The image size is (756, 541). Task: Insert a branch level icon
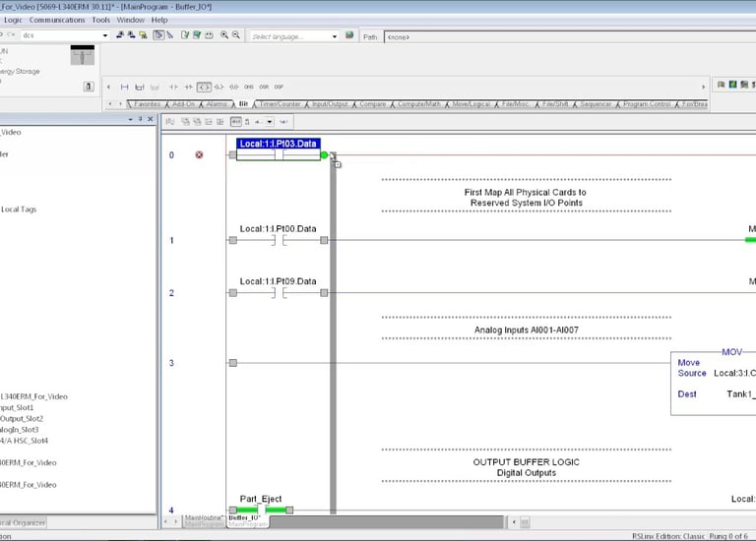[155, 87]
